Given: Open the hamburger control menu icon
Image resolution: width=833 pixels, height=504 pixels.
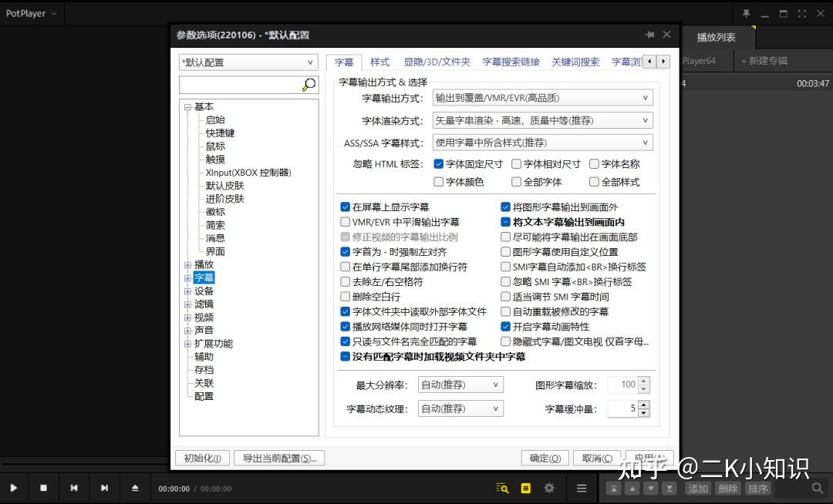Looking at the screenshot, I should (x=582, y=488).
